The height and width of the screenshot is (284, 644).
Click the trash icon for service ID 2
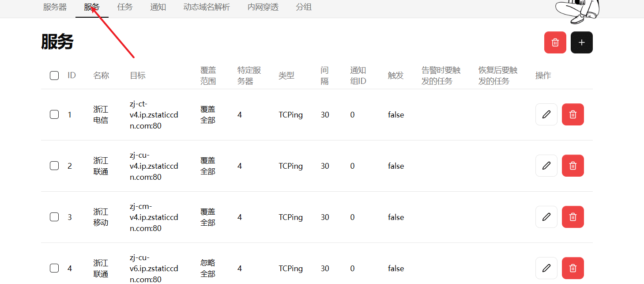click(572, 165)
